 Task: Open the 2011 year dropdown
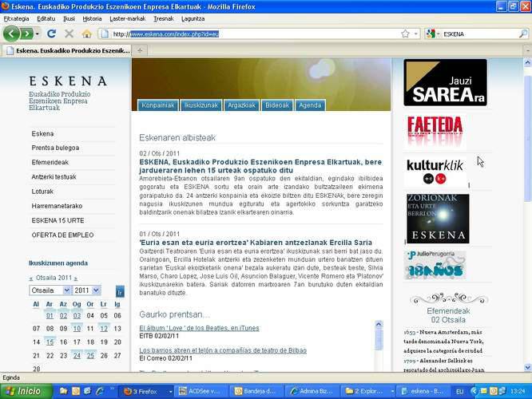click(86, 290)
